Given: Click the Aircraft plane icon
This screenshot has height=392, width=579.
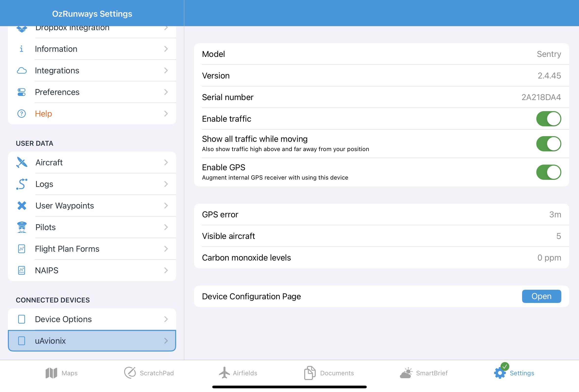Looking at the screenshot, I should [22, 162].
